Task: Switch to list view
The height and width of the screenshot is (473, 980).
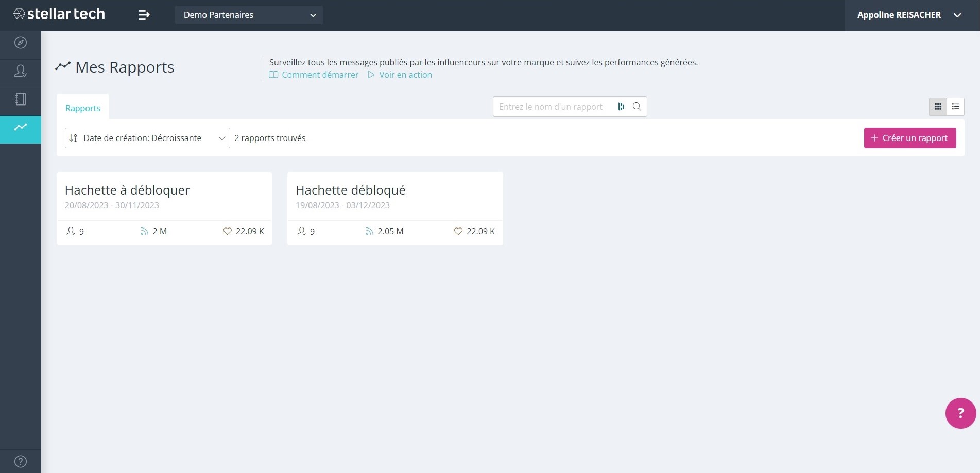Action: [x=955, y=107]
